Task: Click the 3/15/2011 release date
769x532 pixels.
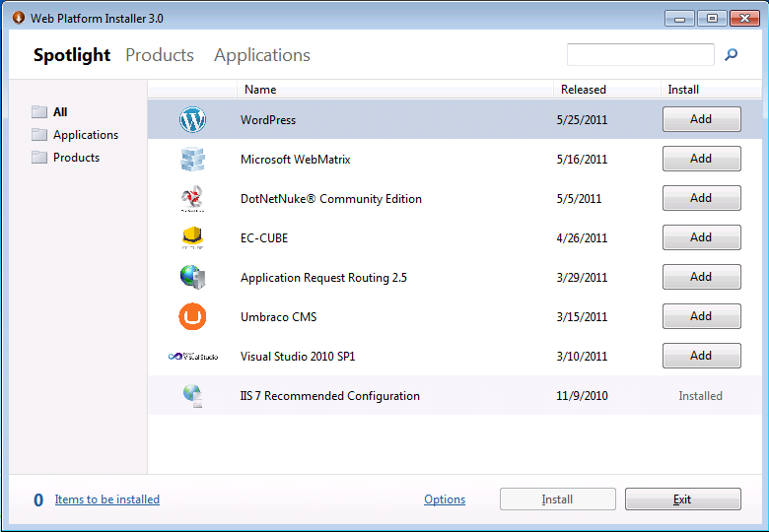Action: tap(582, 317)
